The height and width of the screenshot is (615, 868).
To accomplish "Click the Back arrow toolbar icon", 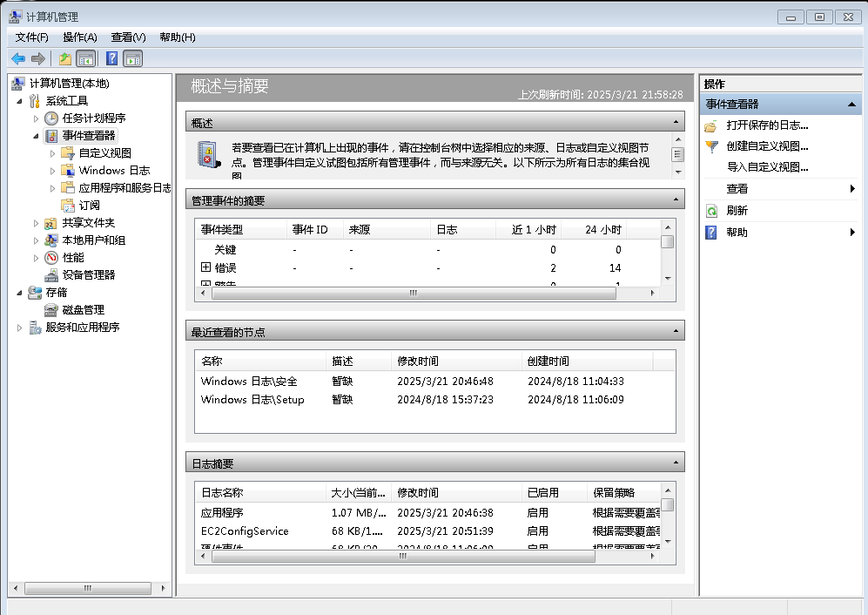I will [x=17, y=58].
